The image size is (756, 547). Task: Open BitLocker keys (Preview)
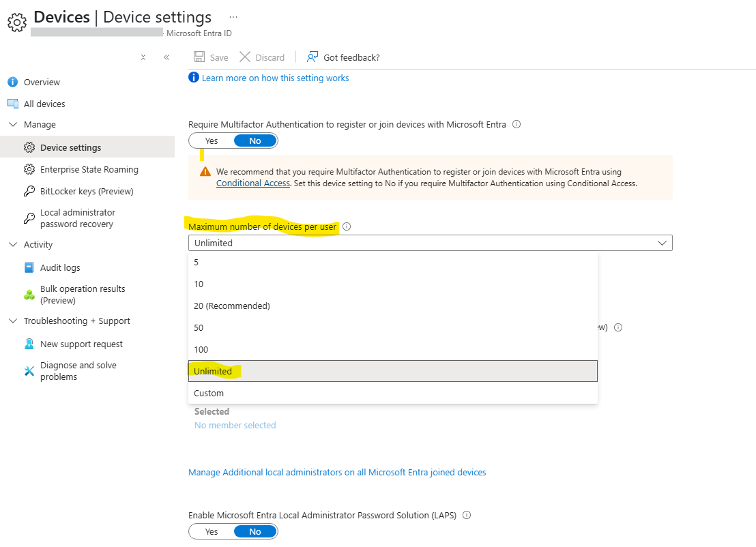[87, 191]
